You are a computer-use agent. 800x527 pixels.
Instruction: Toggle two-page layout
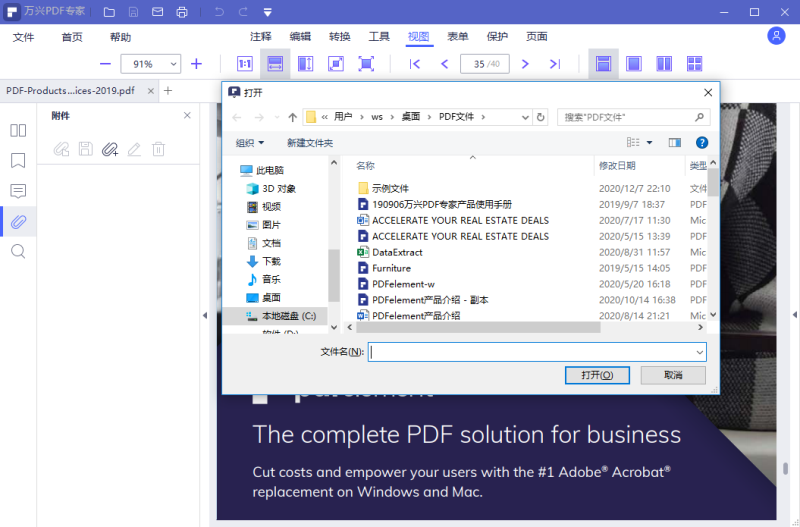(x=664, y=64)
